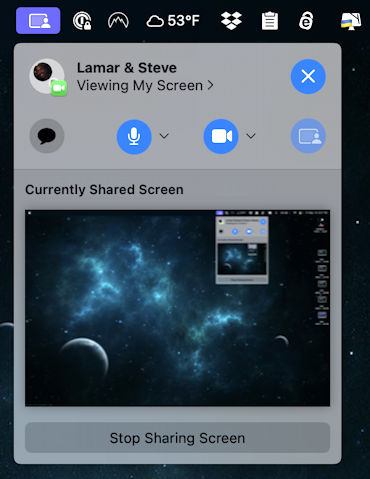Open Messages chat bubble button

[x=47, y=136]
